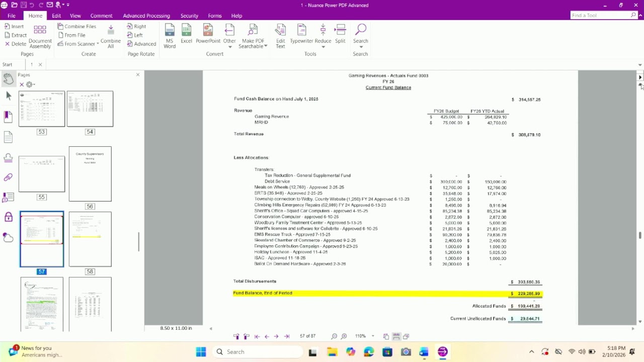Convert the document to Excel
Screen dimensions: 644x362
tap(186, 34)
